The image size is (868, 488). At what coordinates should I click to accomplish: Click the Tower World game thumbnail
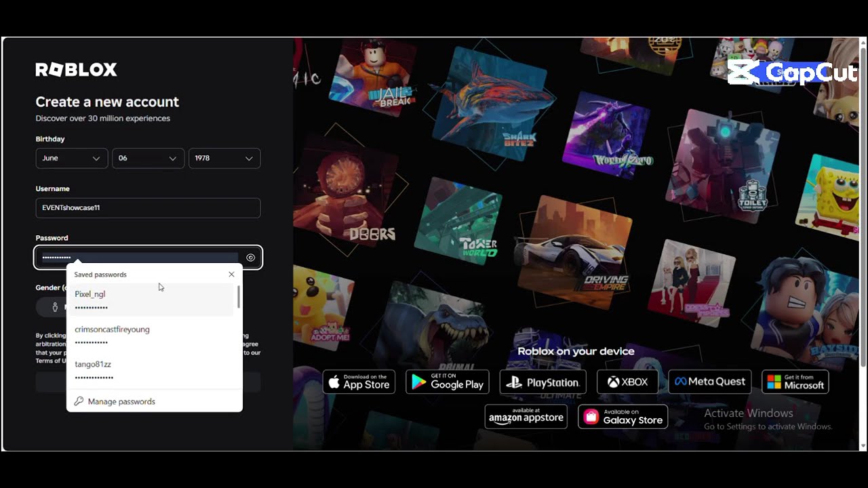(458, 220)
